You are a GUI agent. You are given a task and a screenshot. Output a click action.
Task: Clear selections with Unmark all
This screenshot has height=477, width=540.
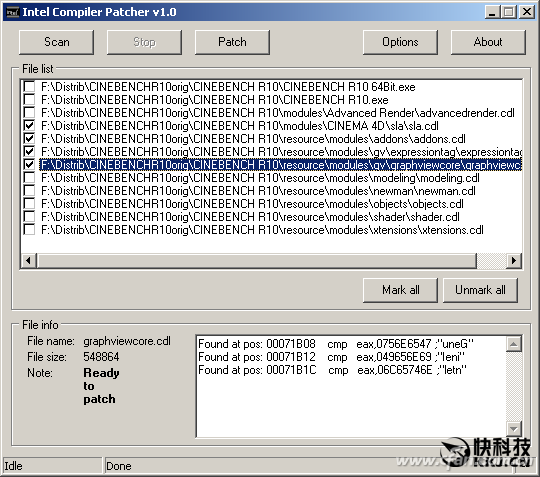pyautogui.click(x=480, y=290)
